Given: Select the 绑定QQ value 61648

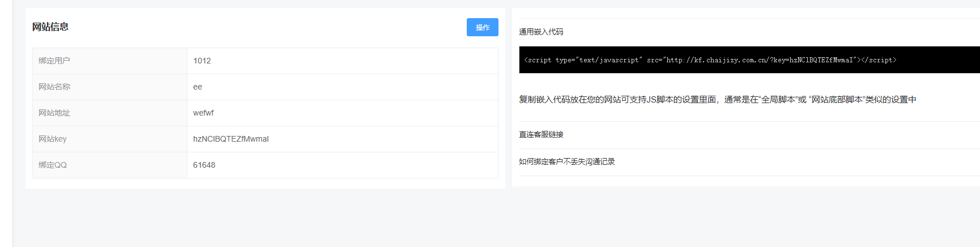Looking at the screenshot, I should pyautogui.click(x=204, y=165).
